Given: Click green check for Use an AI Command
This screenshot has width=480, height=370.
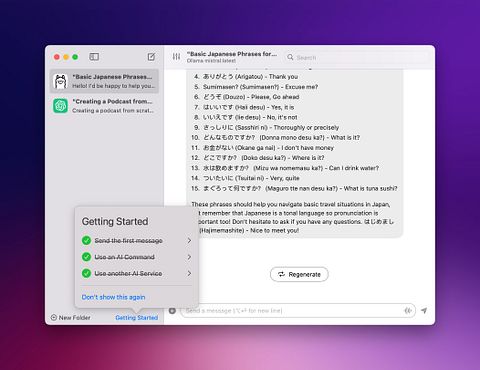Looking at the screenshot, I should [x=86, y=257].
